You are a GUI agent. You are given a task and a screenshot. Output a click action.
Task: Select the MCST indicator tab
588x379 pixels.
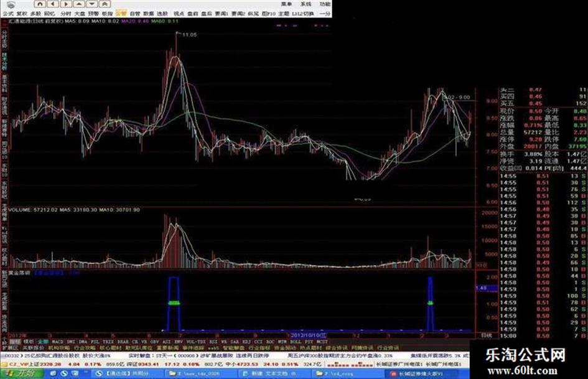(x=322, y=342)
